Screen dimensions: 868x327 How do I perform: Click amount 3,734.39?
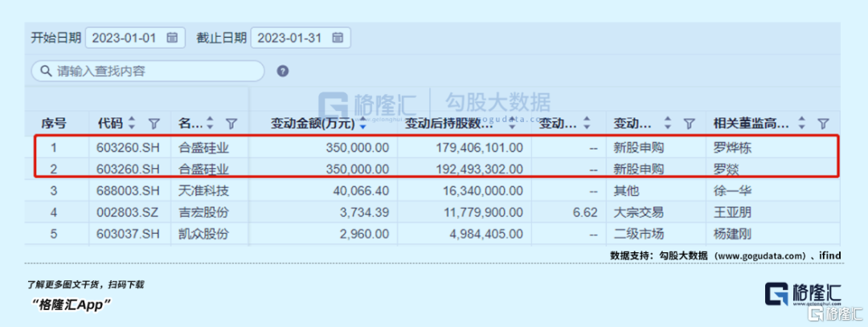tap(366, 212)
